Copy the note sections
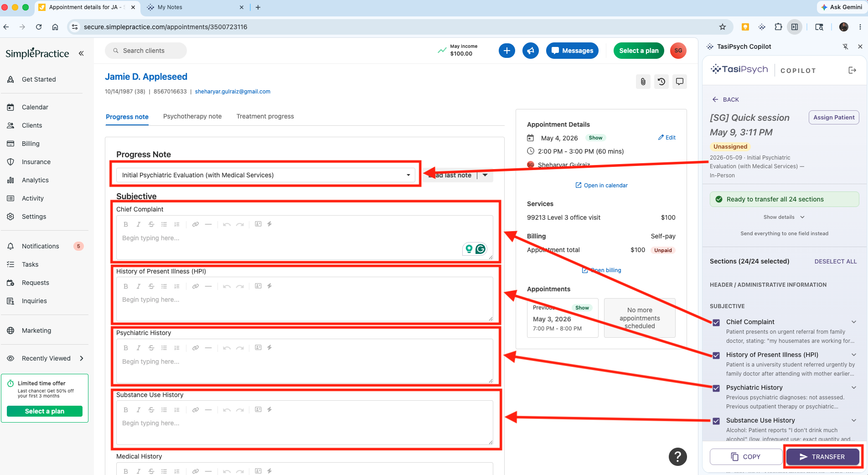Screen dimensions: 868x475 [746, 457]
